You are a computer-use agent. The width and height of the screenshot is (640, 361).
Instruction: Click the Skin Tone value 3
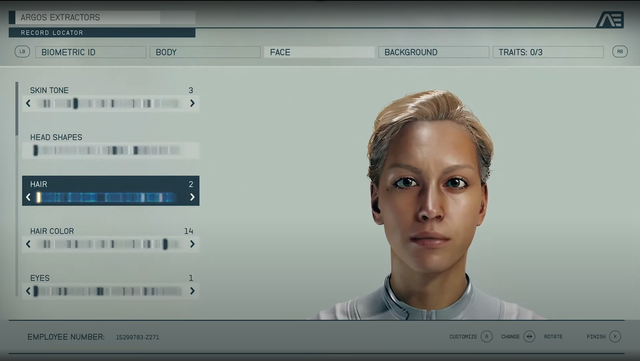click(x=191, y=90)
